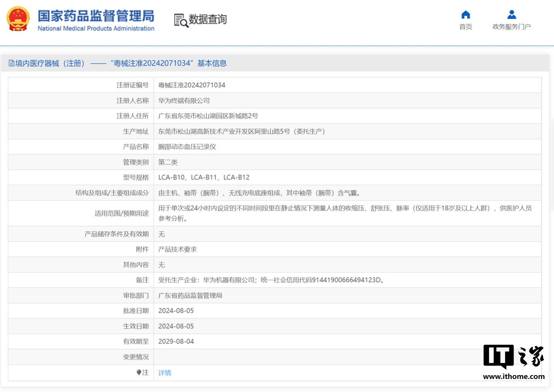
Task: Select the 首页 navigation label
Action: (466, 27)
